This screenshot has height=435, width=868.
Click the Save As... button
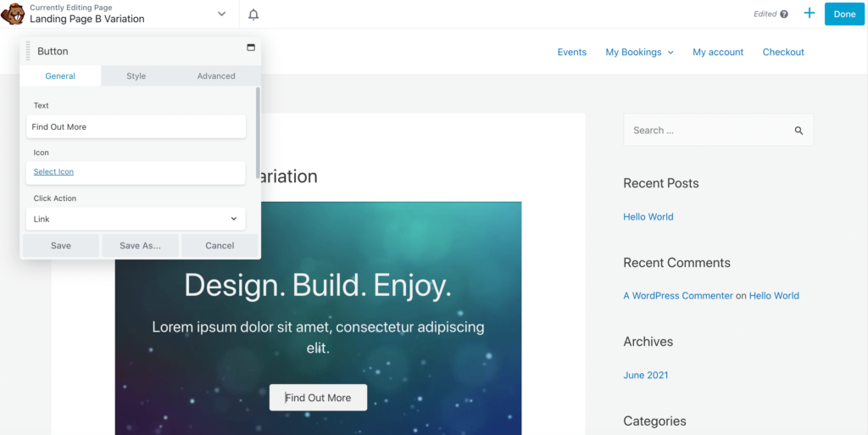coord(140,246)
